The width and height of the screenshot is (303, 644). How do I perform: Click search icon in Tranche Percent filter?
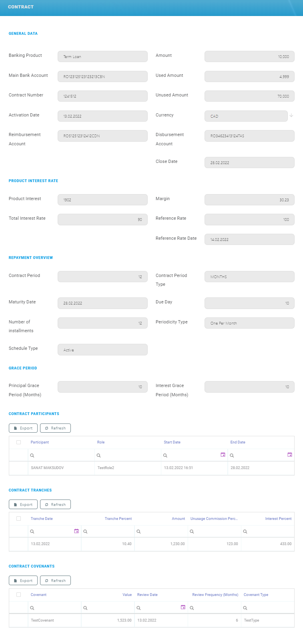tap(86, 532)
